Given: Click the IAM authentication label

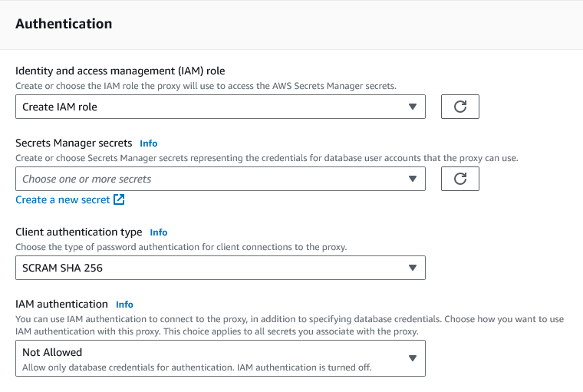Looking at the screenshot, I should [x=61, y=304].
